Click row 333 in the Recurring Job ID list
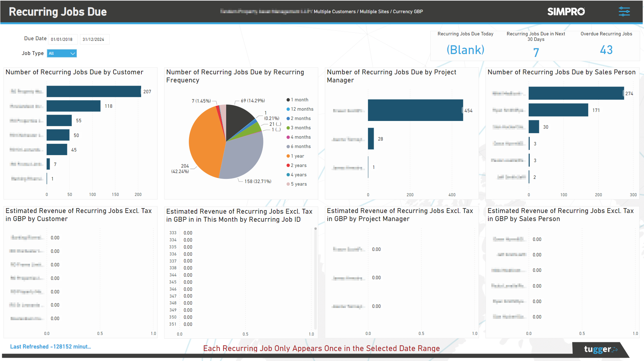The height and width of the screenshot is (361, 644). (x=173, y=233)
